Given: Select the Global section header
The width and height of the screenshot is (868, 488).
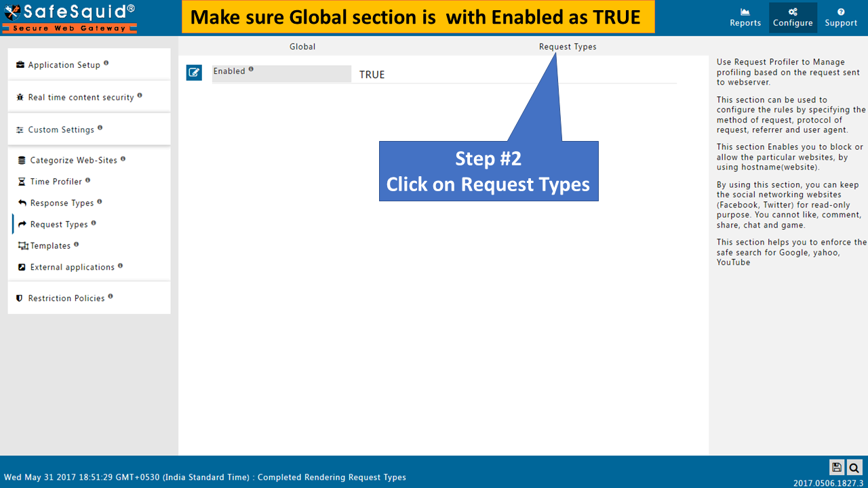Looking at the screenshot, I should (302, 47).
